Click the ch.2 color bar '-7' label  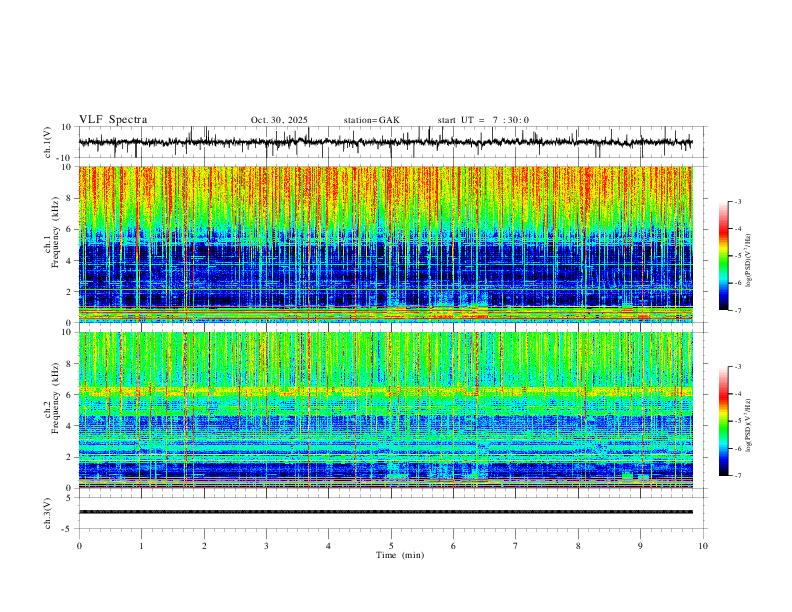738,476
